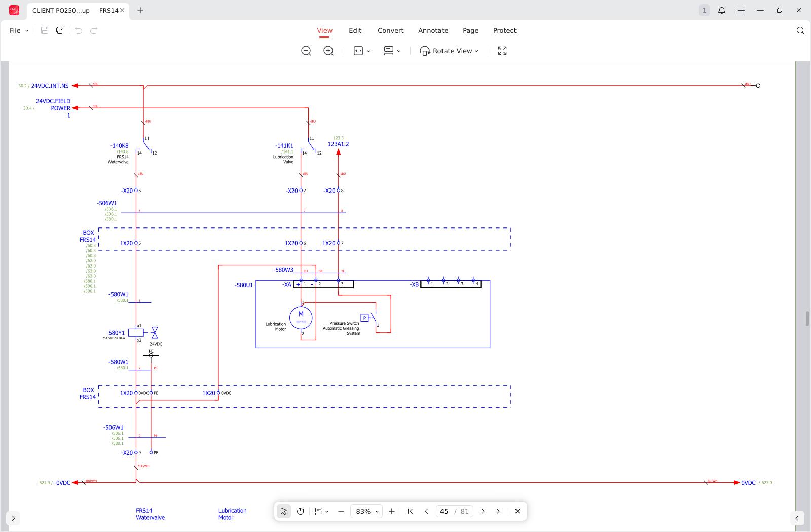Click the zoom in magnifier icon
The image size is (811, 532).
tap(328, 51)
